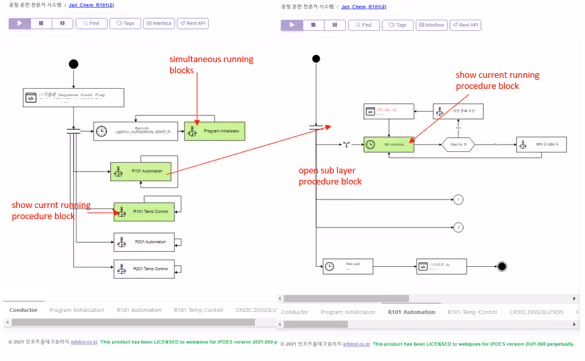Select clock icon of bottom wait block in right diagram
The height and width of the screenshot is (361, 585).
click(329, 266)
